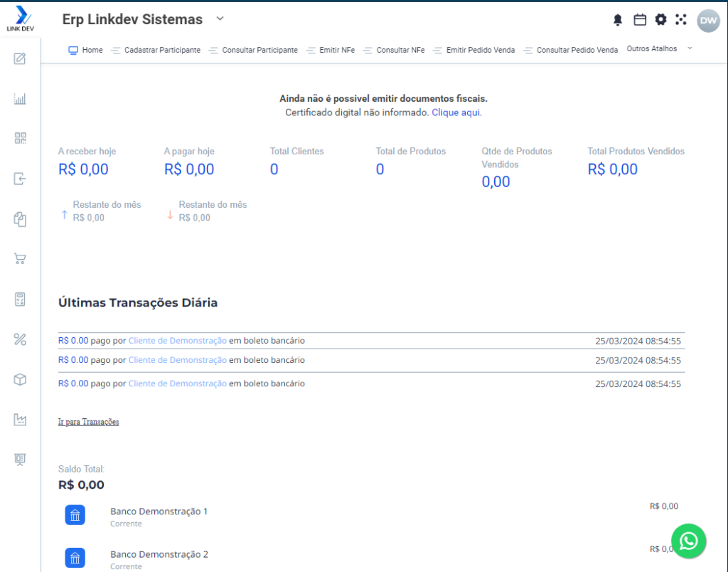Open the settings gear icon
728x572 pixels.
(660, 19)
